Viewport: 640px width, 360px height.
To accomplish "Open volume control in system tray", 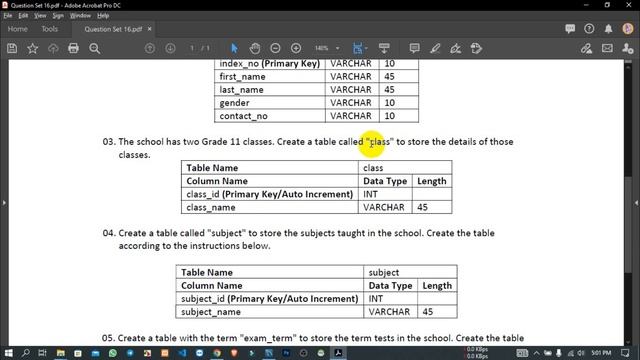I will click(x=580, y=353).
